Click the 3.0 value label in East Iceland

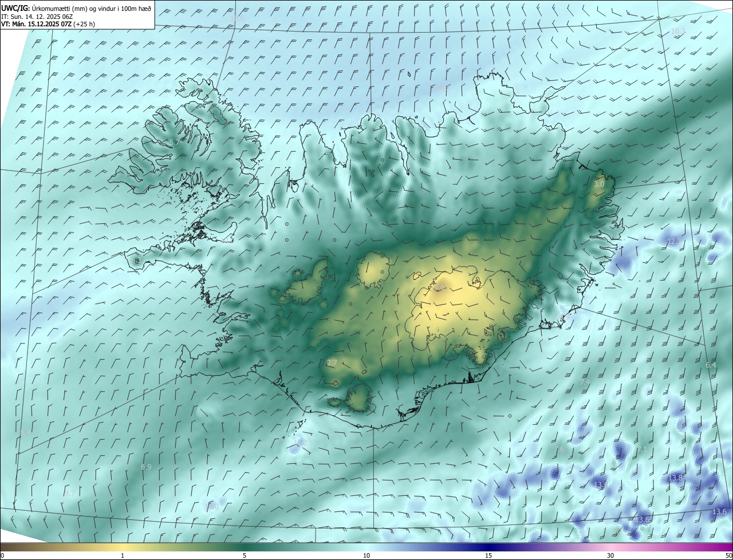[x=599, y=184]
